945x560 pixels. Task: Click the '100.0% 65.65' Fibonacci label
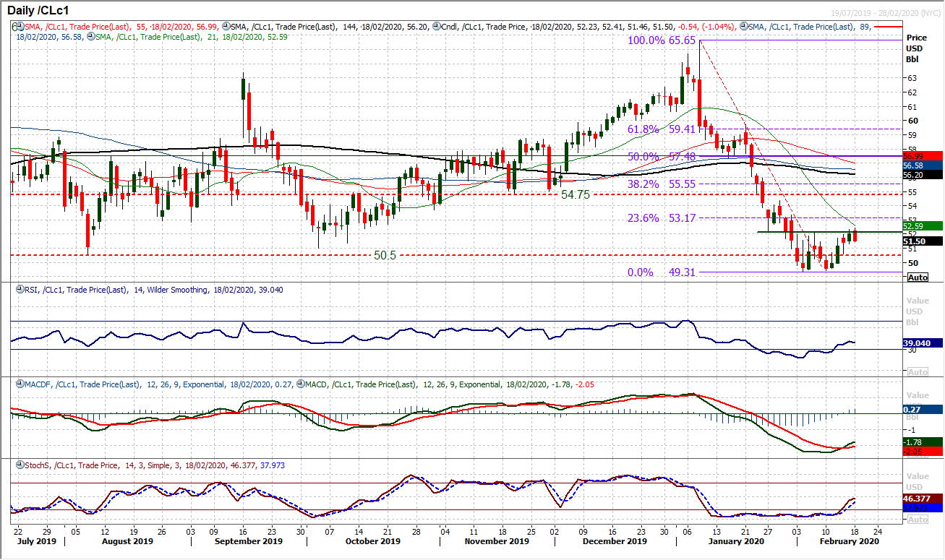(x=662, y=41)
